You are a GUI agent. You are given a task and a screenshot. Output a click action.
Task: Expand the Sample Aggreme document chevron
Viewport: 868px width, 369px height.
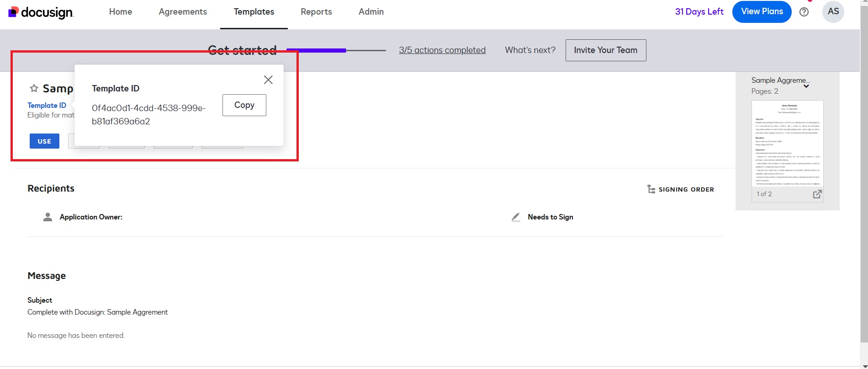pyautogui.click(x=806, y=86)
